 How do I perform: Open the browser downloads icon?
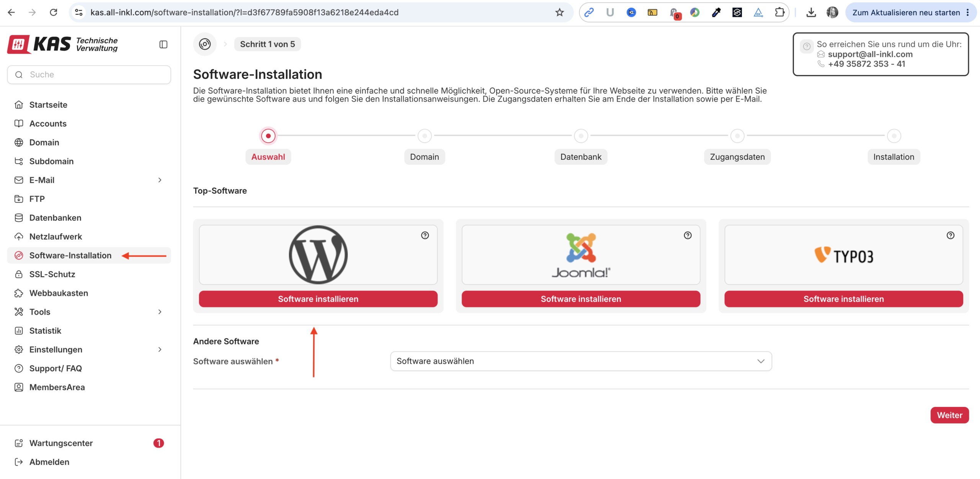811,12
